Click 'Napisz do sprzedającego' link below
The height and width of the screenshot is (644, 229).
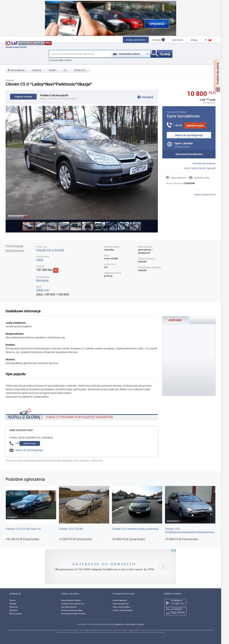(29, 450)
